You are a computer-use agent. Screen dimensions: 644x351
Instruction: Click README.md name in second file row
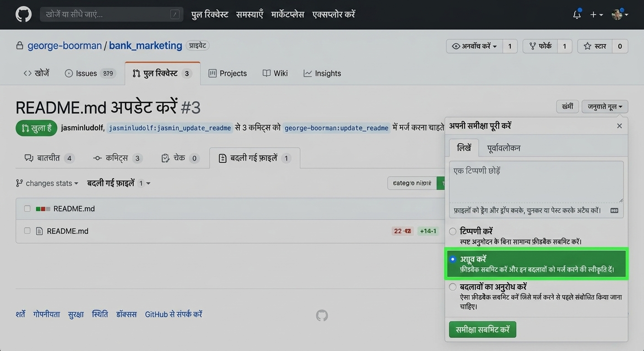68,231
